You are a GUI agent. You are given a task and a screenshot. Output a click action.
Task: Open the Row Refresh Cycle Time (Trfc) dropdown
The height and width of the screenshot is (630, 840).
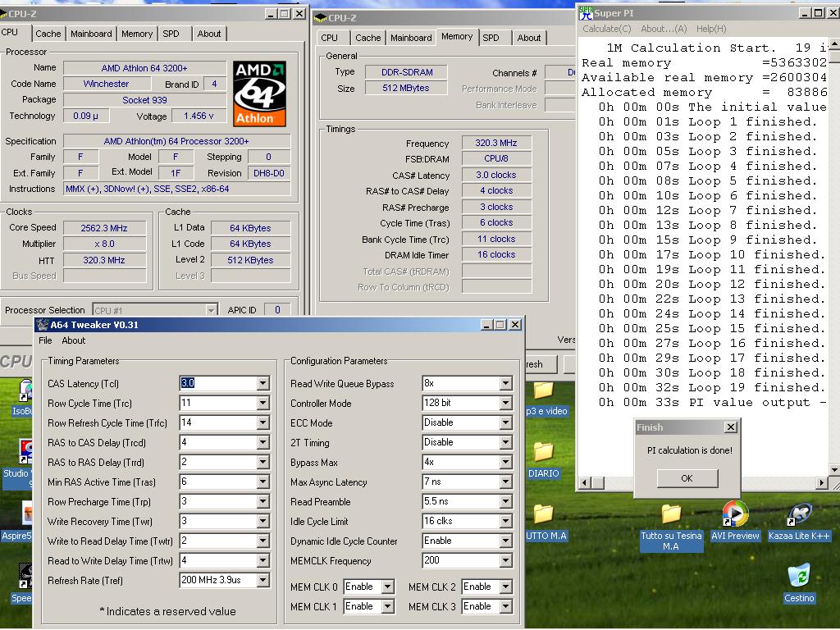pos(262,422)
